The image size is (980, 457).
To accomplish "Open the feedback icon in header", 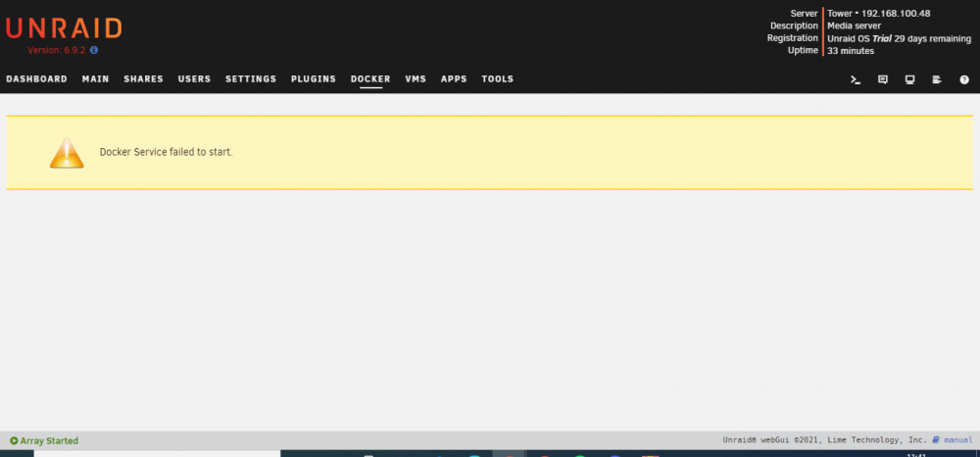I will pyautogui.click(x=883, y=79).
